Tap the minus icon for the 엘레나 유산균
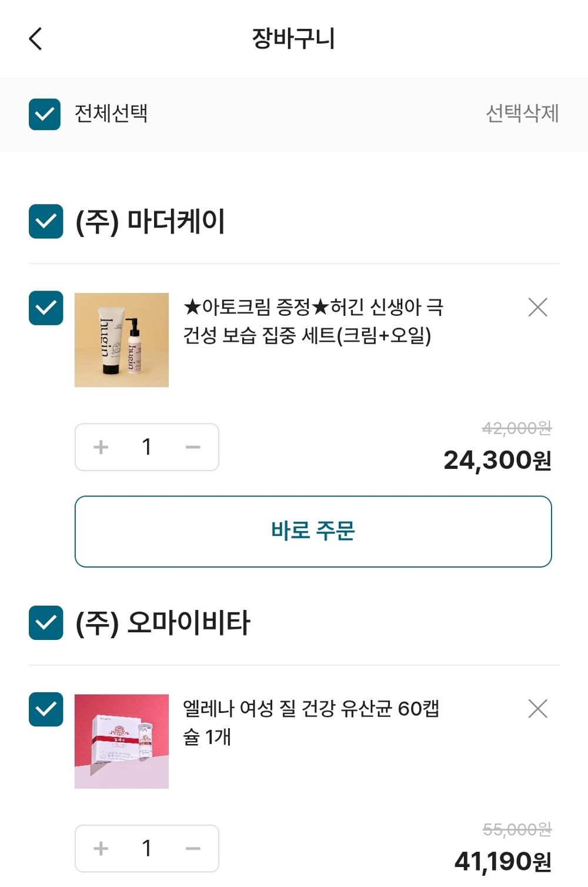The image size is (588, 887). point(193,848)
